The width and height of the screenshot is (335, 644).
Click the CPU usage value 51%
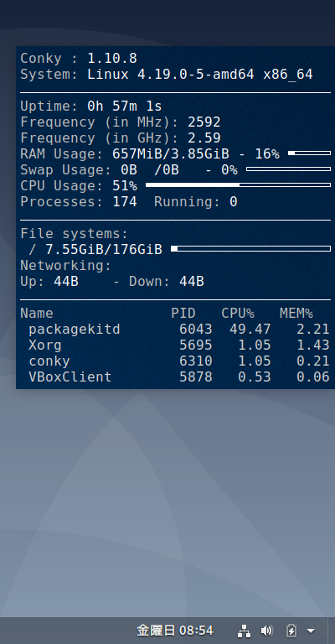pos(125,186)
